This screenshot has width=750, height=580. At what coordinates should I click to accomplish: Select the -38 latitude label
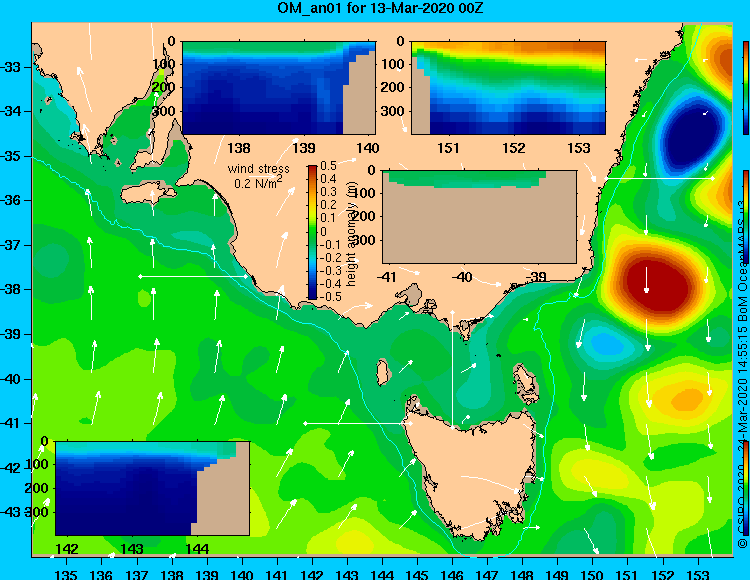[x=11, y=289]
